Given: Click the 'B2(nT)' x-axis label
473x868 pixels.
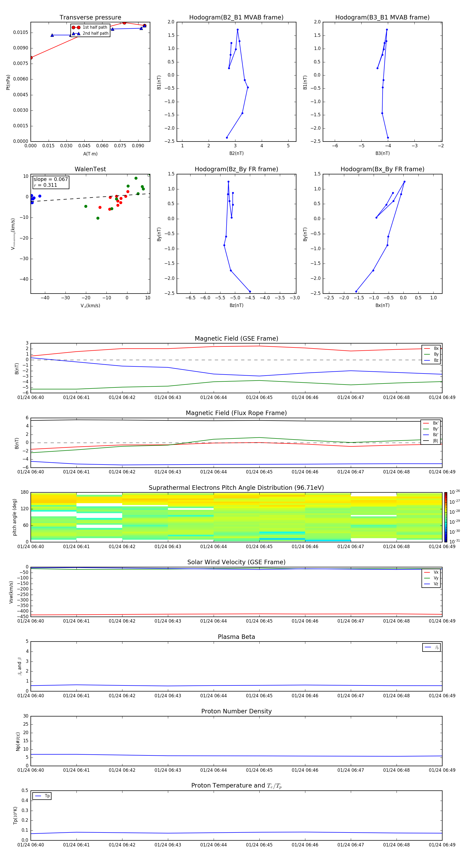Looking at the screenshot, I should [x=236, y=153].
